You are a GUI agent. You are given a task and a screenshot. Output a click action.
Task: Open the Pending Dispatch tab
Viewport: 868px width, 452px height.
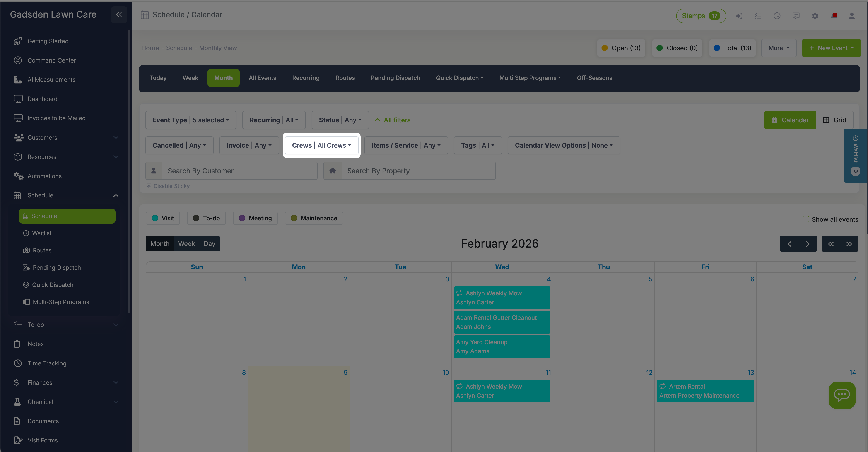395,78
